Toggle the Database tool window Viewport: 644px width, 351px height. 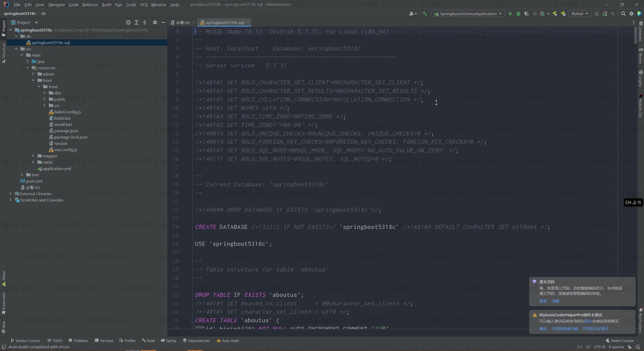point(640,31)
